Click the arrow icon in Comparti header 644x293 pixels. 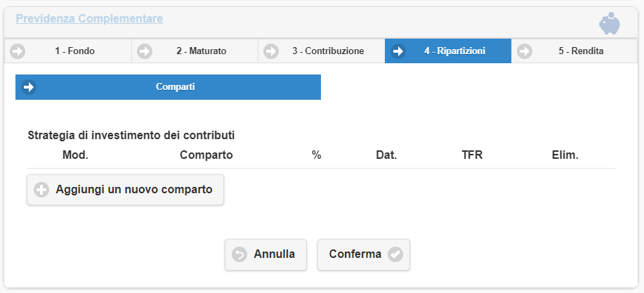pyautogui.click(x=29, y=87)
